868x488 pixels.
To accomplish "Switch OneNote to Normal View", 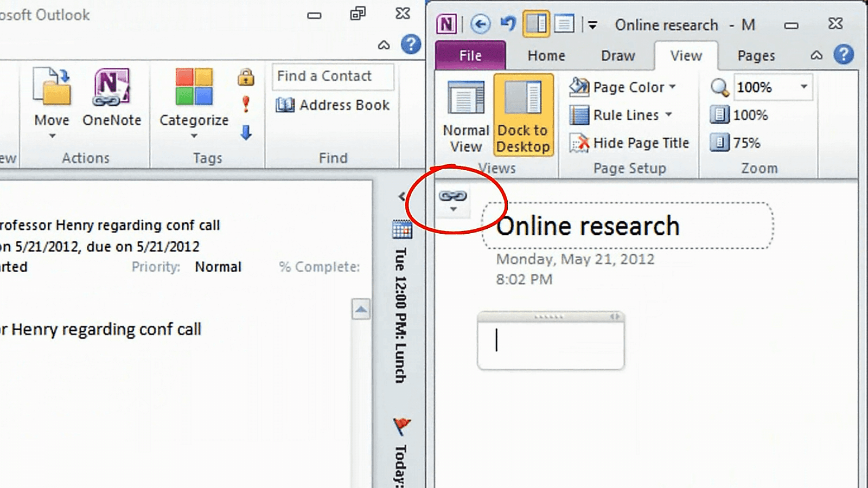I will click(465, 114).
